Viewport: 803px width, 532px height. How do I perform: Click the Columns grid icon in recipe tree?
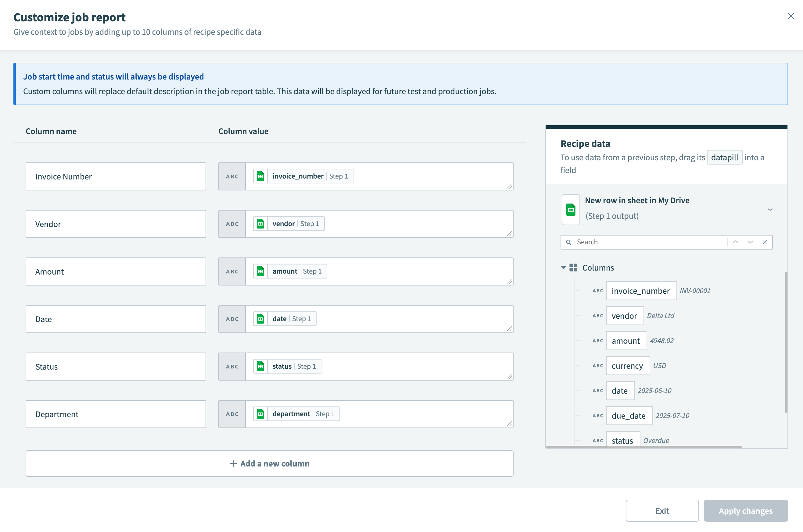pos(573,267)
